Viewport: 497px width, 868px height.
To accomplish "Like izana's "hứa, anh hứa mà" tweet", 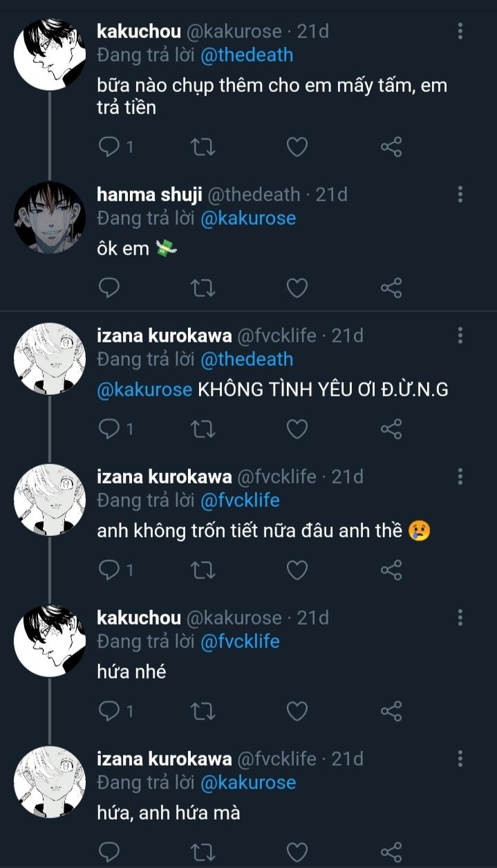I will point(297,852).
